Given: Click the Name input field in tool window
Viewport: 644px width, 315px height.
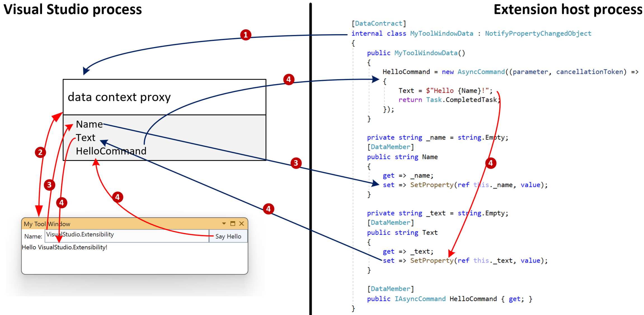Looking at the screenshot, I should (123, 237).
